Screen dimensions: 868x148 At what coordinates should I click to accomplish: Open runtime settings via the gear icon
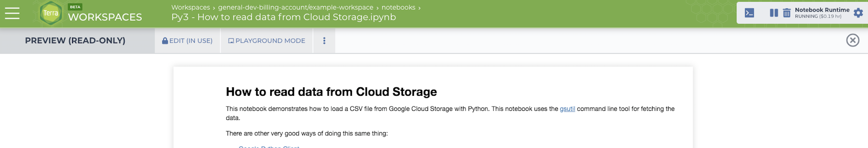858,13
